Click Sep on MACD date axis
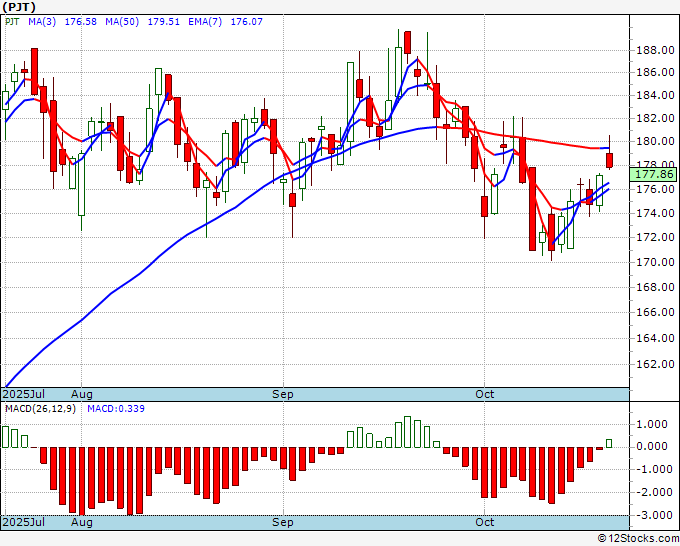 [x=283, y=522]
